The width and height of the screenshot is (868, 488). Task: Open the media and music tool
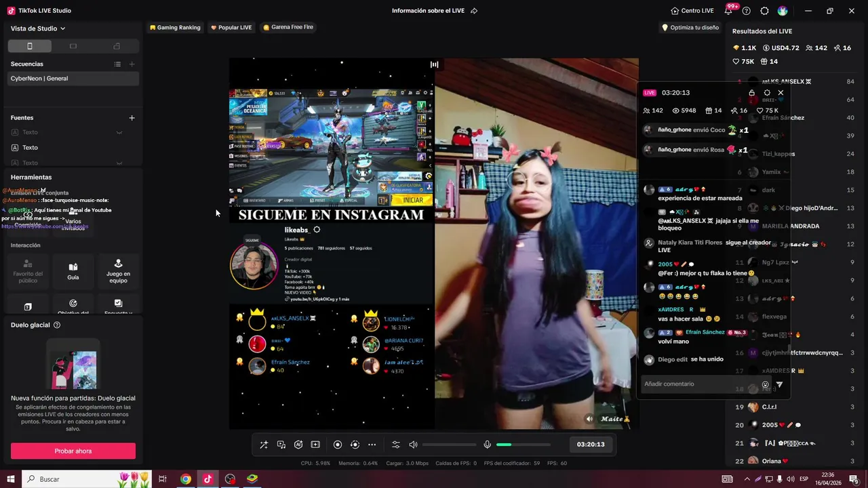pos(281,445)
